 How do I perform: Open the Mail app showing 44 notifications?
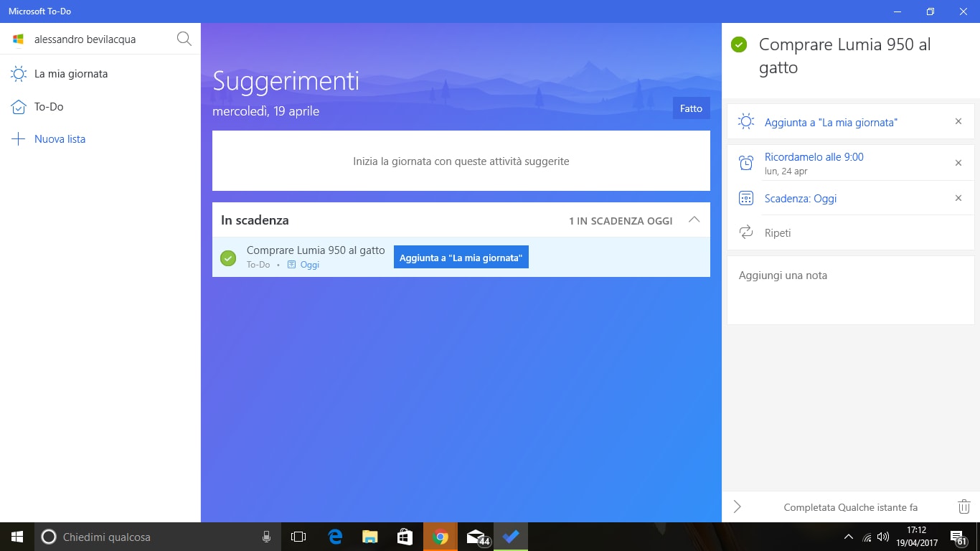pyautogui.click(x=476, y=536)
